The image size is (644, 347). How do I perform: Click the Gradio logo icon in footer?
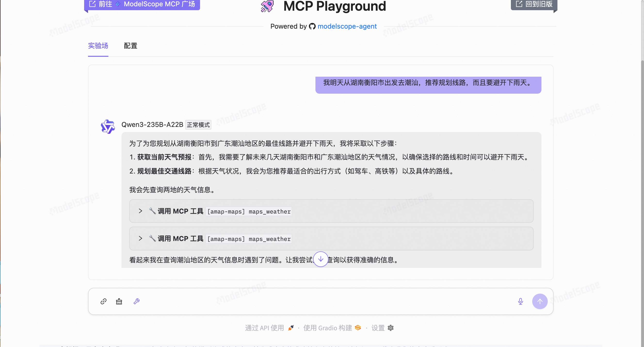[358, 328]
